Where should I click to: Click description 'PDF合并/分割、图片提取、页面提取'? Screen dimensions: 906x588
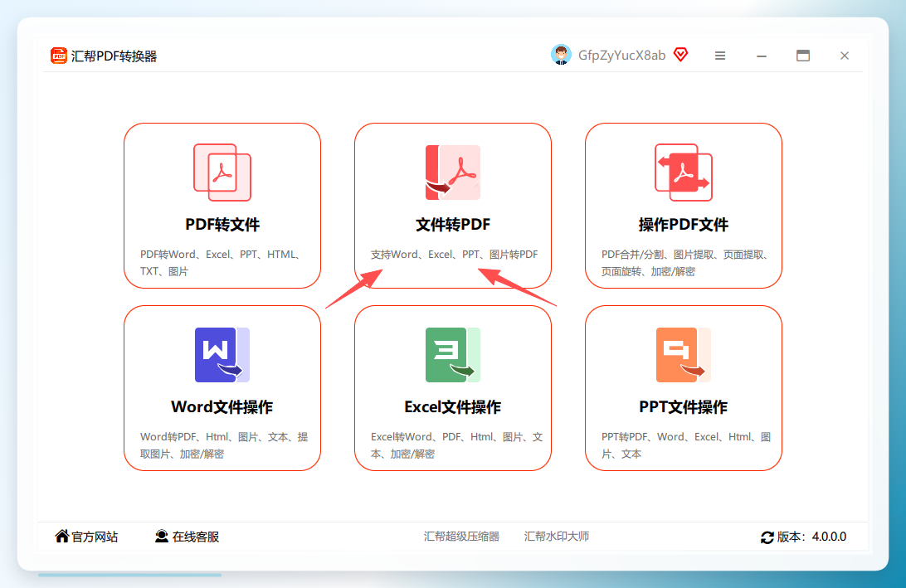685,254
